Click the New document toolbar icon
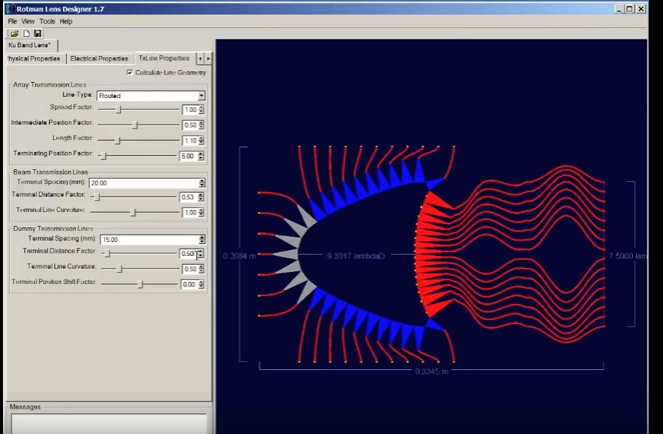This screenshot has height=434, width=663. pos(27,33)
